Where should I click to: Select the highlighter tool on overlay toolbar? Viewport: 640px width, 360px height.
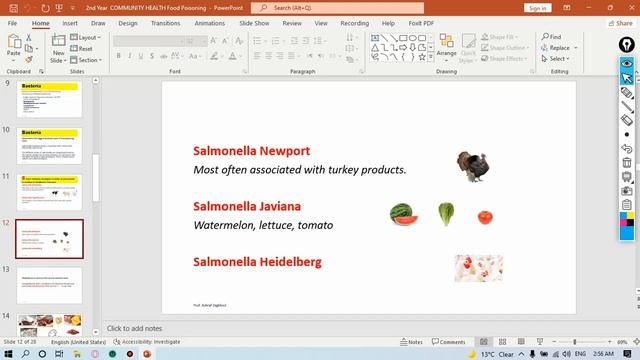627,93
